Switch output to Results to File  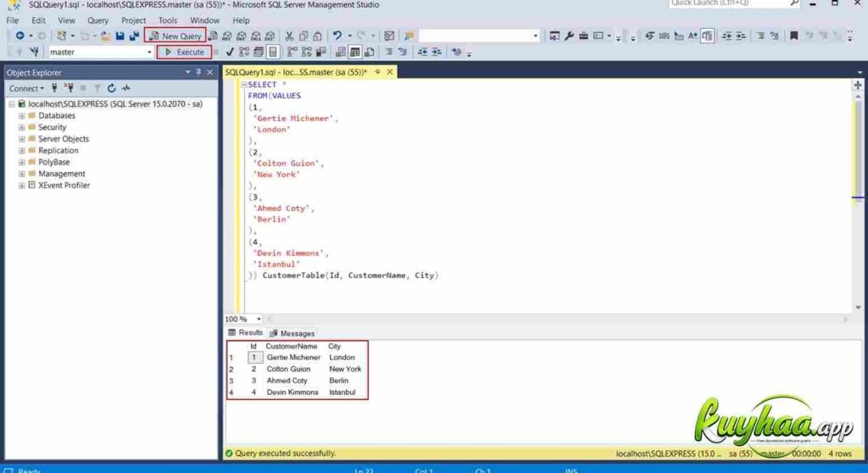[370, 52]
